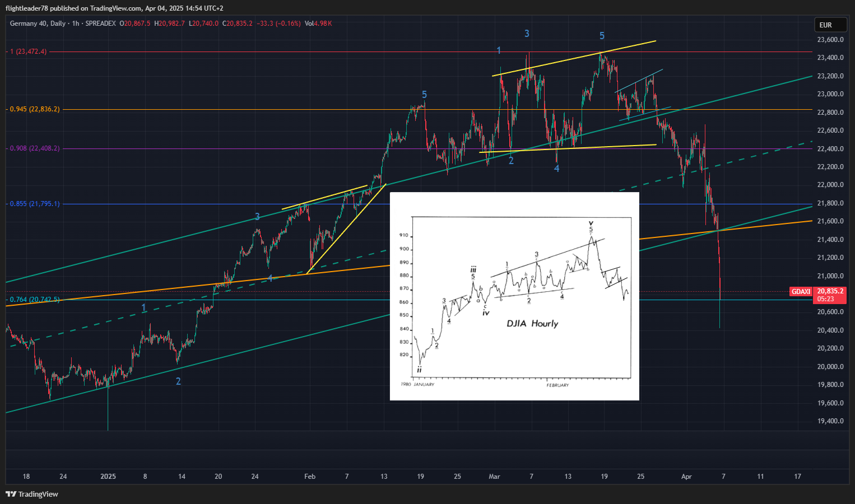Click the 22,000.0 price axis label
The width and height of the screenshot is (855, 504).
click(830, 185)
